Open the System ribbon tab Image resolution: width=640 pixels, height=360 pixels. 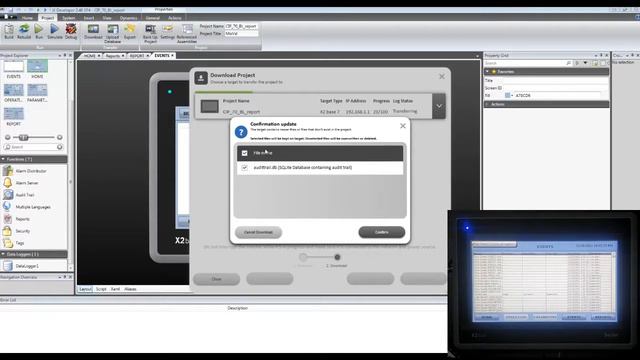[x=69, y=18]
